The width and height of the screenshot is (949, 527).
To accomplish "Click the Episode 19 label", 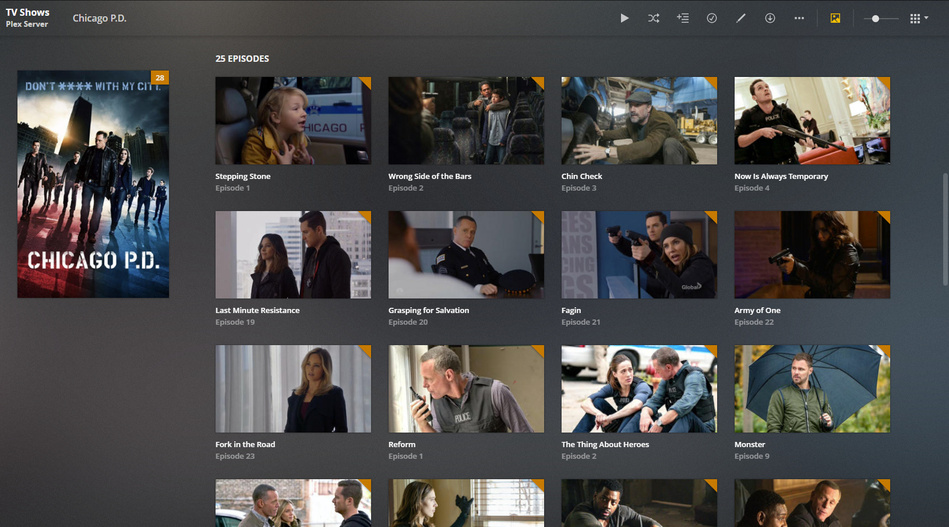I will click(x=235, y=322).
